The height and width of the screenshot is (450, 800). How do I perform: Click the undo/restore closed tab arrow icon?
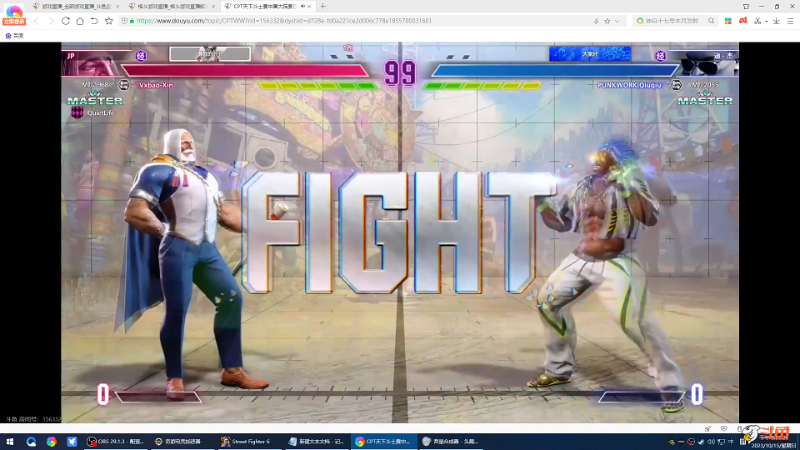coord(94,21)
